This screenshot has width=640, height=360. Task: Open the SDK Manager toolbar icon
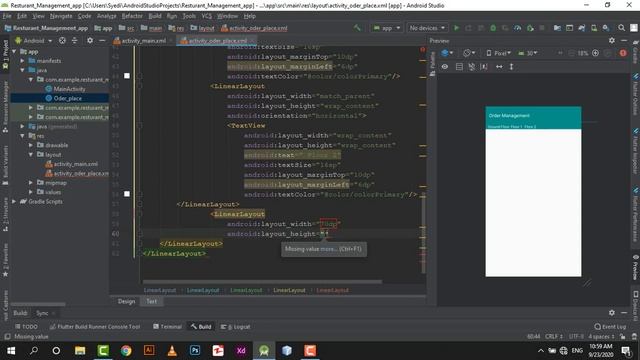(x=606, y=28)
